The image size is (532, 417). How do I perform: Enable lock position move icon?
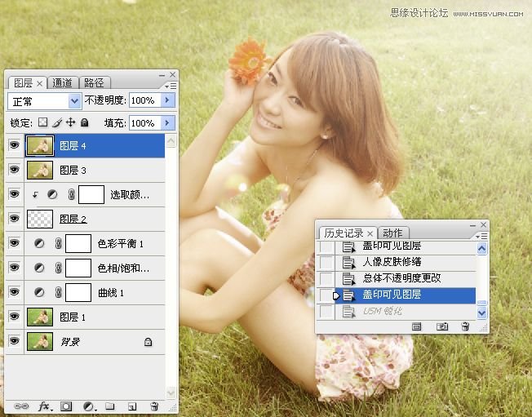71,122
